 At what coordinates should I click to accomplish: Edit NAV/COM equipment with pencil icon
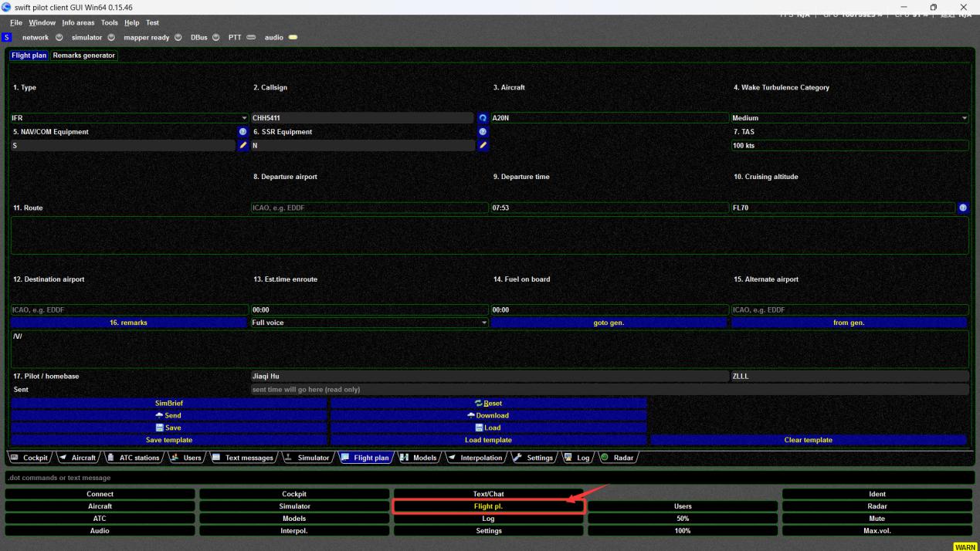click(x=243, y=145)
